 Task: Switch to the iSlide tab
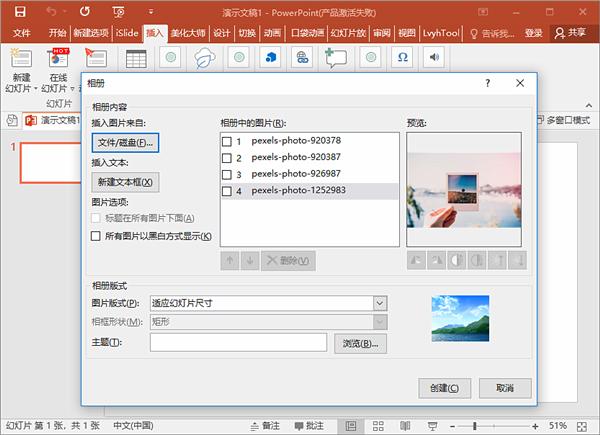click(127, 33)
